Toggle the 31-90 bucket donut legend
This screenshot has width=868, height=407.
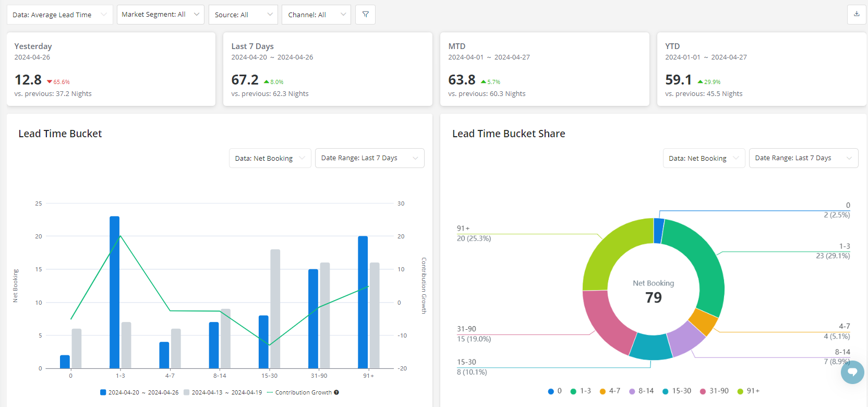click(x=714, y=391)
